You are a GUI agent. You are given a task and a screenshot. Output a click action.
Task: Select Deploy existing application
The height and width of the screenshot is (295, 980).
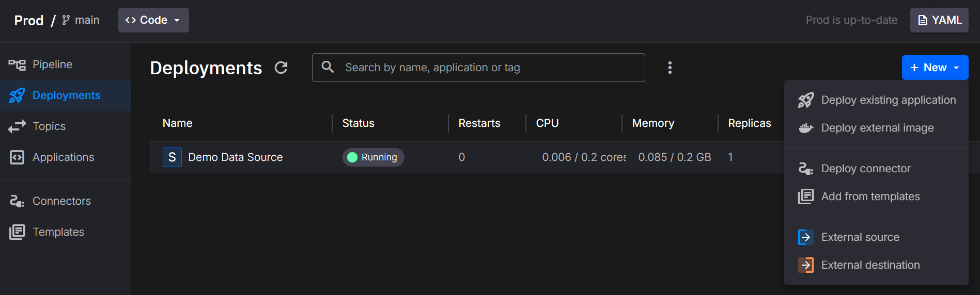coord(888,100)
